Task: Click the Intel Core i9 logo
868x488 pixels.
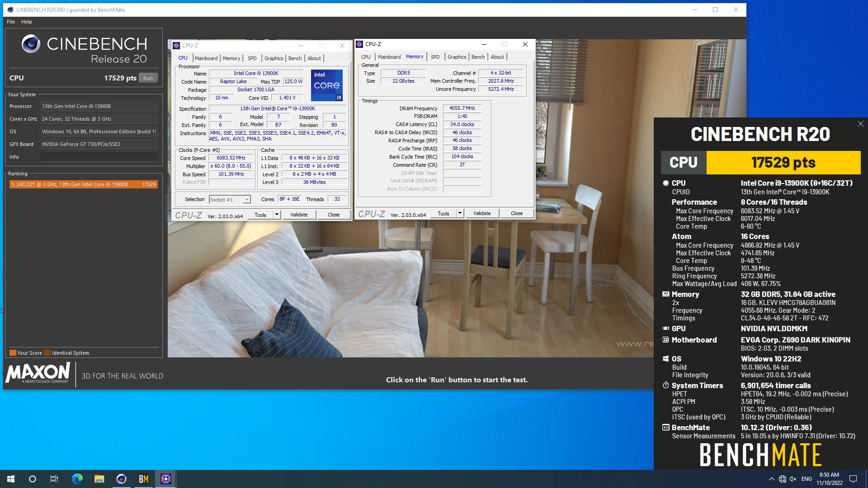Action: (327, 85)
